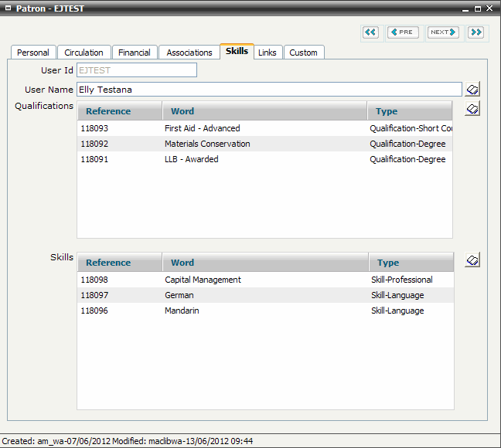Screen dimensions: 501x448
Task: Click the lookup icon beside Skills table
Action: (x=473, y=260)
